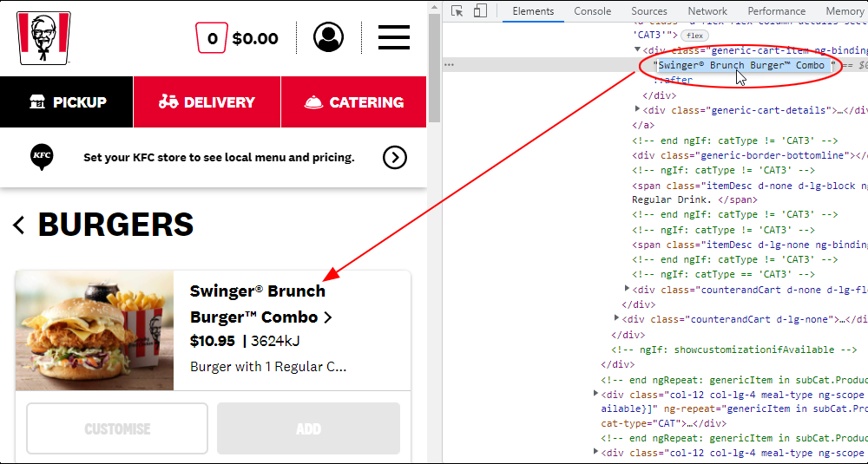
Task: Click the $10.95 price text
Action: 213,341
